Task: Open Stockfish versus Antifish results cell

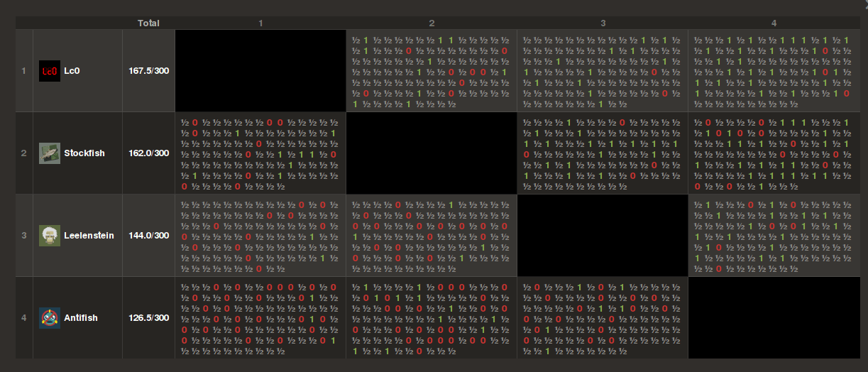Action: [774, 153]
